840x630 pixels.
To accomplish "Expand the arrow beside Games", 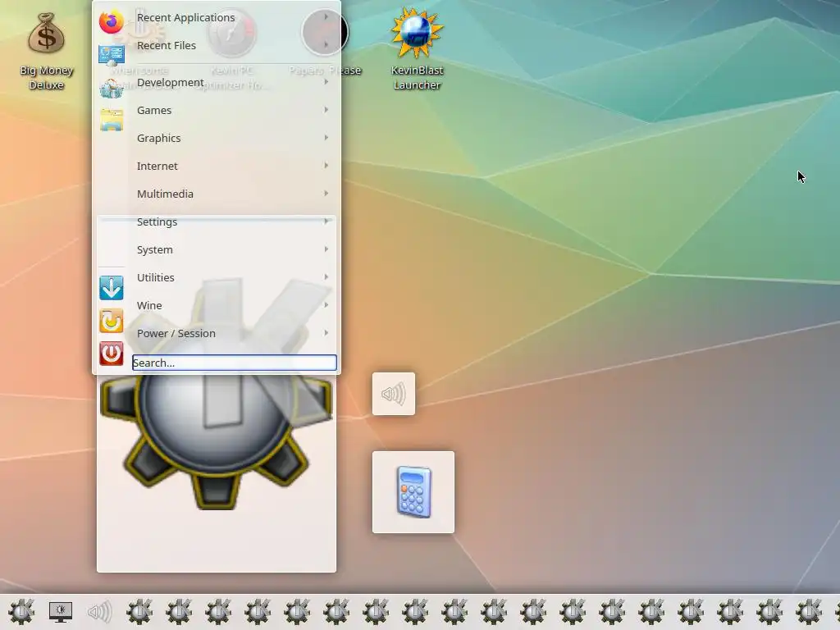I will click(x=326, y=110).
